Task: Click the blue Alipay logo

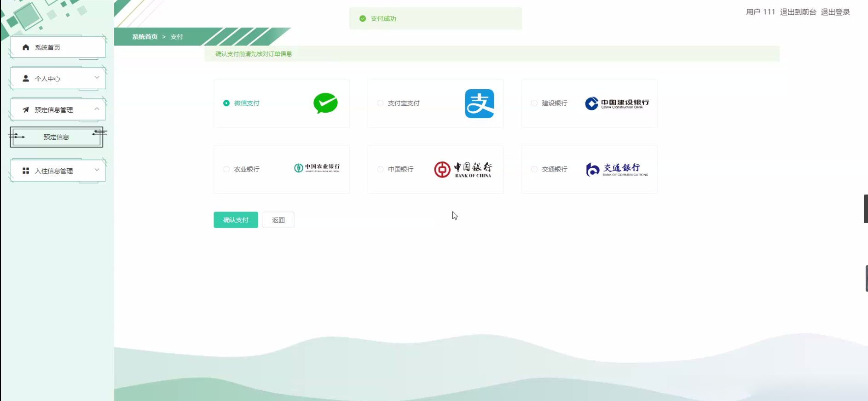Action: pyautogui.click(x=479, y=103)
